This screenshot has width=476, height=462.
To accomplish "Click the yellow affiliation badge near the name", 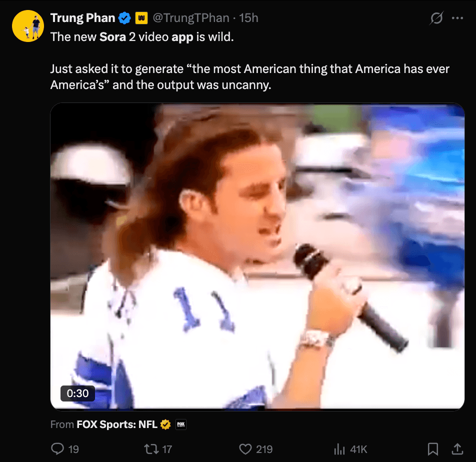I will pyautogui.click(x=141, y=18).
